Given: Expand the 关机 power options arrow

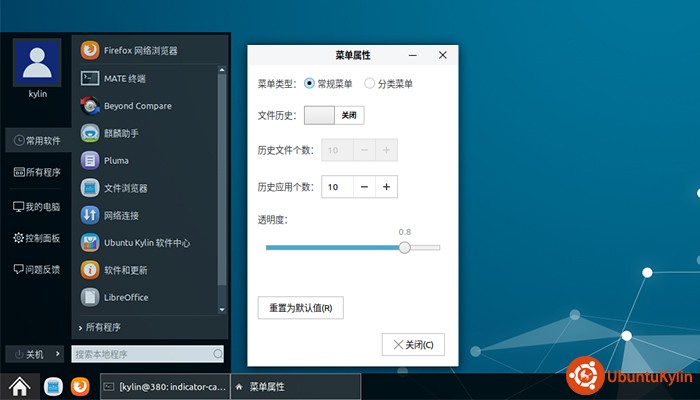Looking at the screenshot, I should [58, 354].
